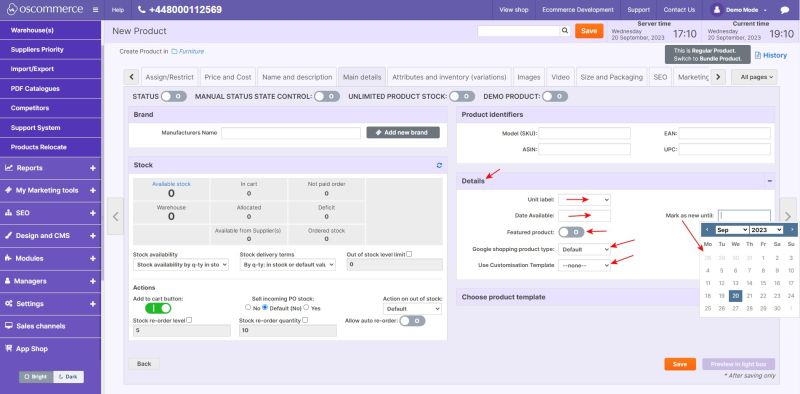
Task: Click the History document icon
Action: coord(758,55)
